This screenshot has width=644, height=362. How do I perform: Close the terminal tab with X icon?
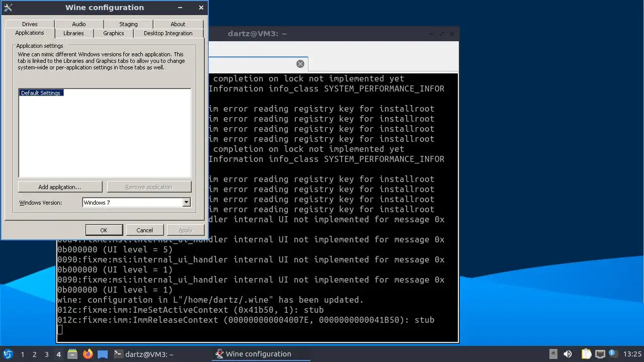(x=300, y=64)
